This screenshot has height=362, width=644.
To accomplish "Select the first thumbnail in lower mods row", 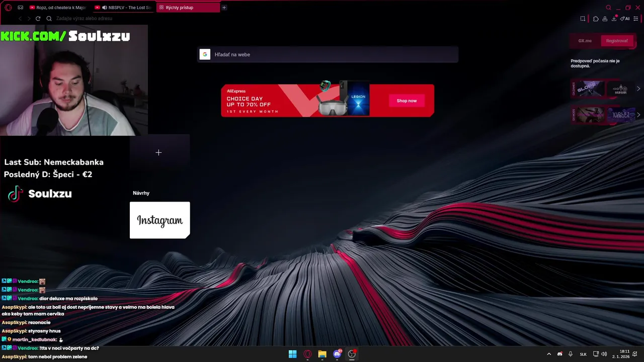I will click(x=590, y=115).
